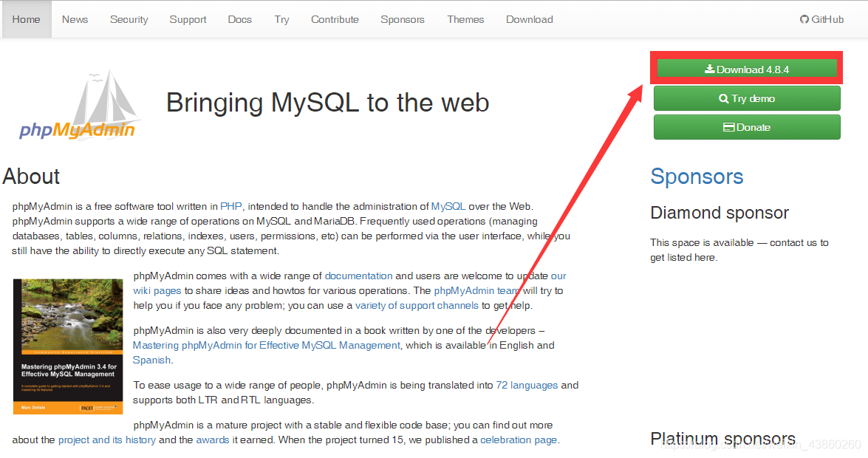Follow the PHP link in About
Screen dimensions: 868x458
click(x=230, y=207)
